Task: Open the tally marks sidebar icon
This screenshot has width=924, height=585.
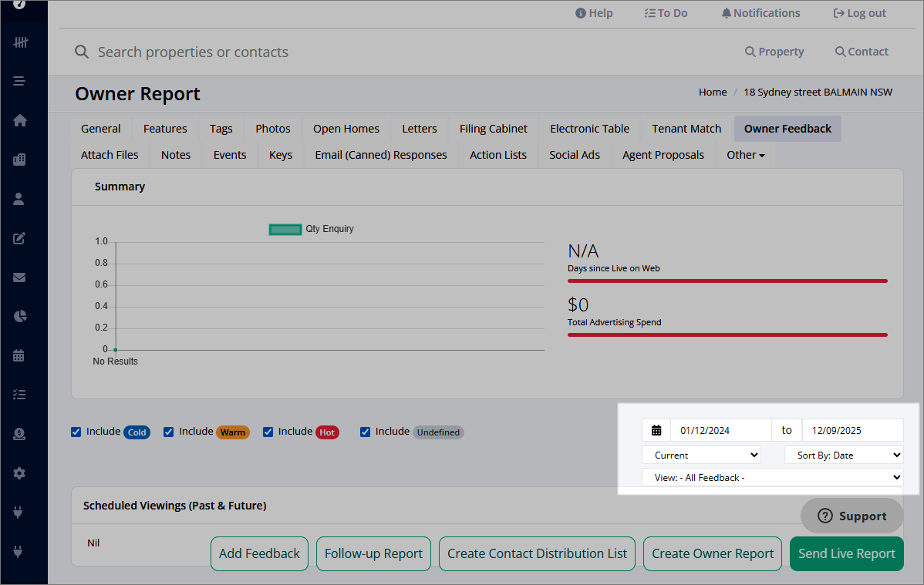Action: coord(21,42)
